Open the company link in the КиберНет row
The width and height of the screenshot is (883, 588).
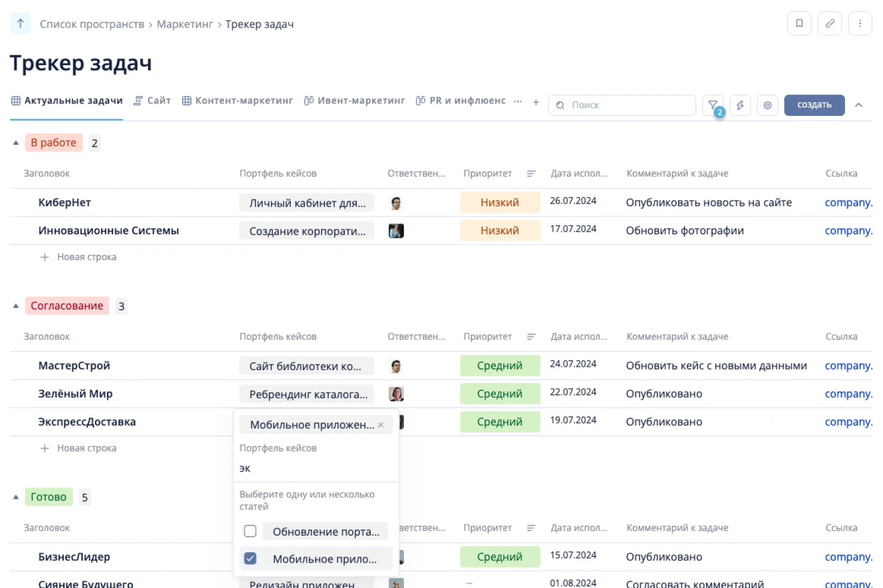click(848, 202)
